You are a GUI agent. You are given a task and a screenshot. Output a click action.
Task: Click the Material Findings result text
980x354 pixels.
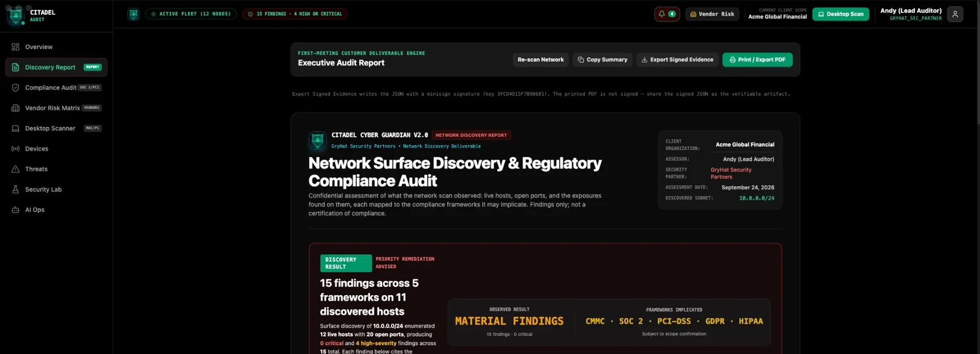point(509,321)
